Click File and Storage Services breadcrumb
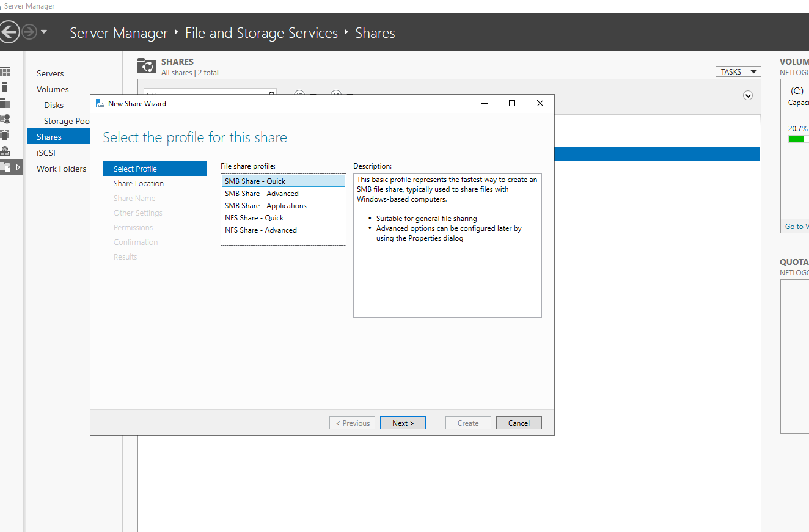This screenshot has height=532, width=809. tap(262, 33)
